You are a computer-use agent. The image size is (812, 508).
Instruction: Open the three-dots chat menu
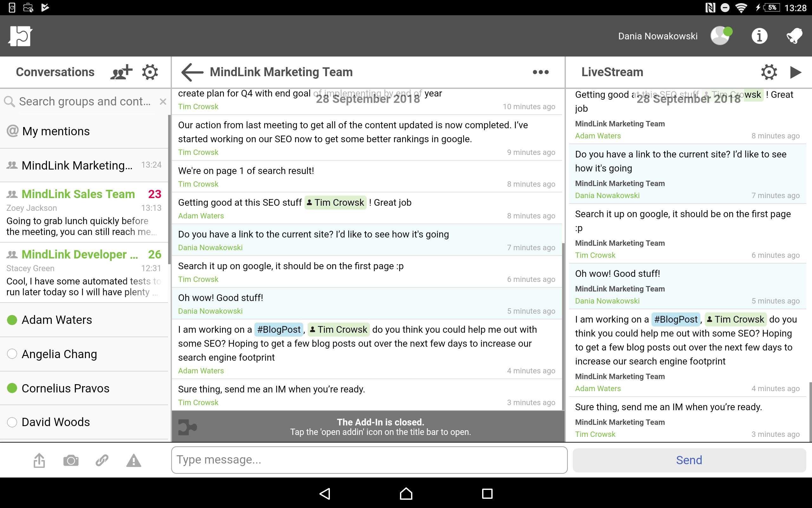(540, 72)
